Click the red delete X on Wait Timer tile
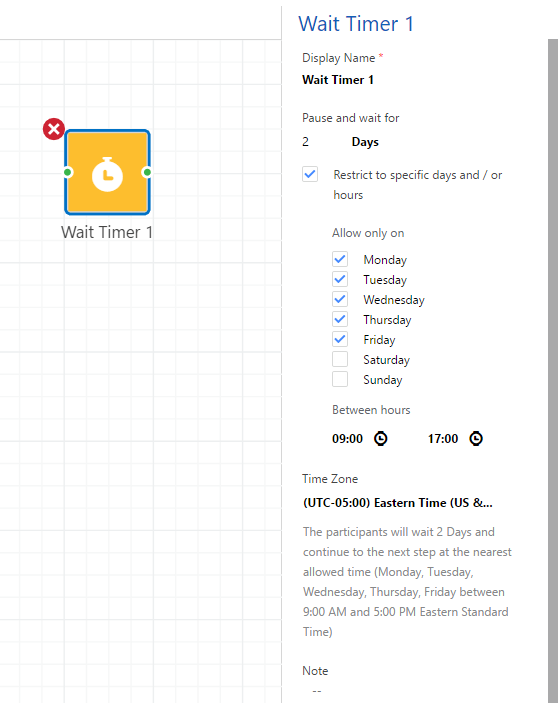Screen dimensions: 558x703 [x=54, y=129]
